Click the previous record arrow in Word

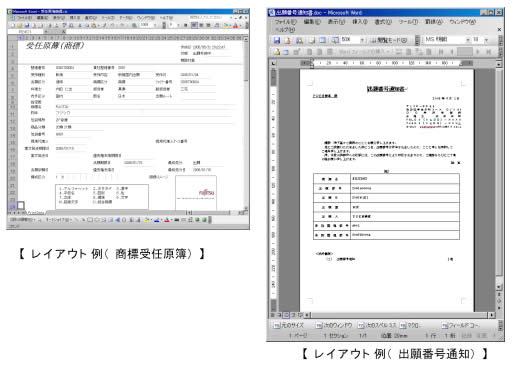click(x=452, y=52)
